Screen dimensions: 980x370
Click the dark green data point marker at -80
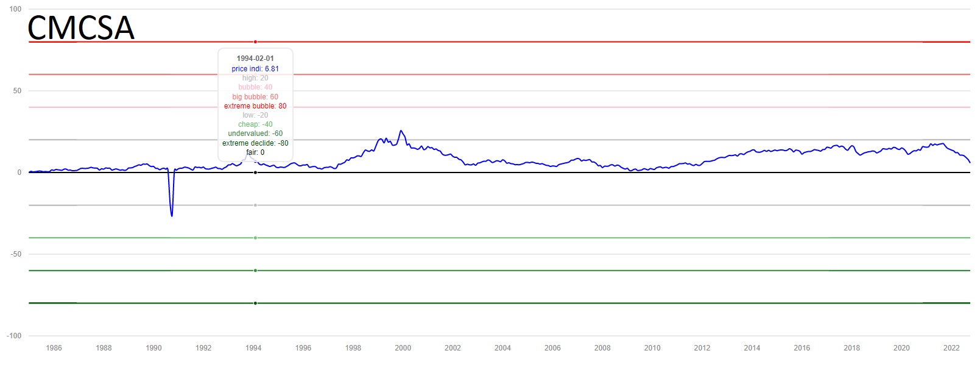click(255, 303)
